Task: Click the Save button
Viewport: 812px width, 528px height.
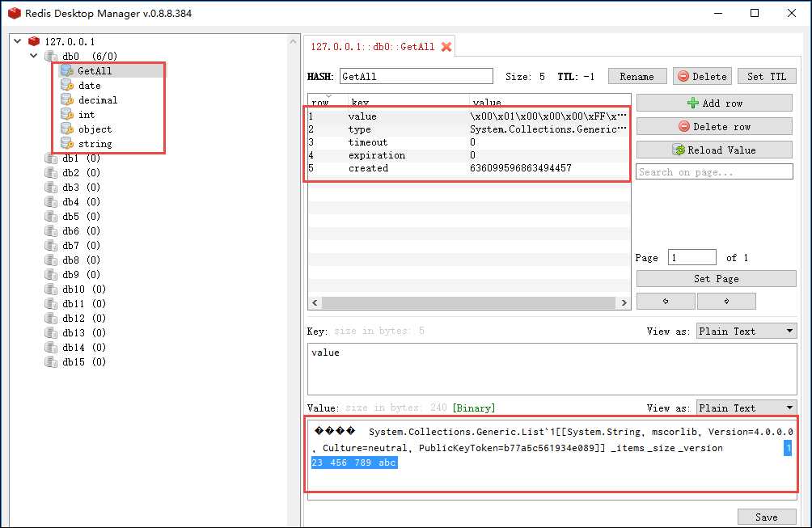Action: pos(767,517)
